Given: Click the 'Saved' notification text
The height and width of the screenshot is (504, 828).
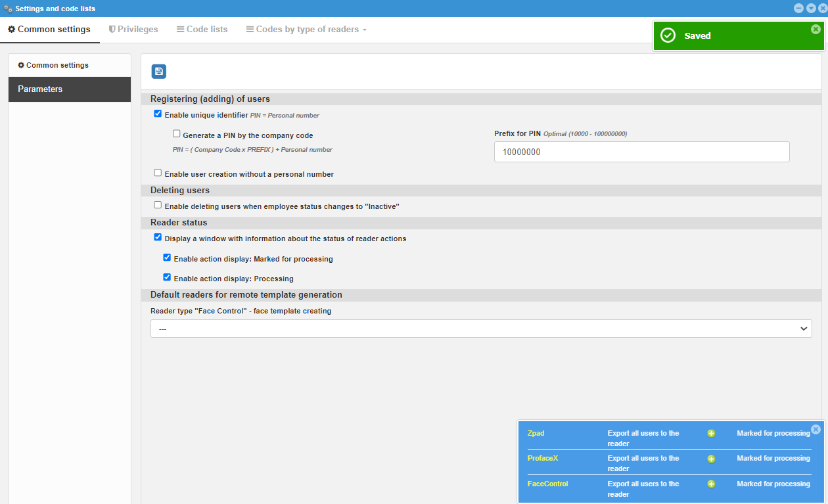Looking at the screenshot, I should pyautogui.click(x=698, y=36).
